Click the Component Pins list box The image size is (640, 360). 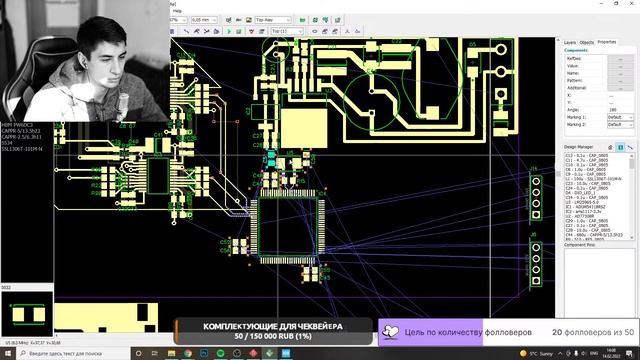[x=599, y=282]
